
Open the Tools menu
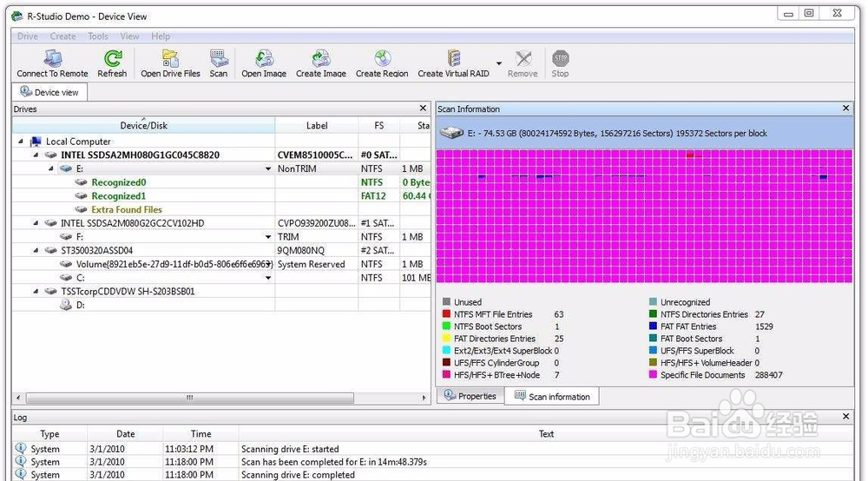[x=98, y=36]
